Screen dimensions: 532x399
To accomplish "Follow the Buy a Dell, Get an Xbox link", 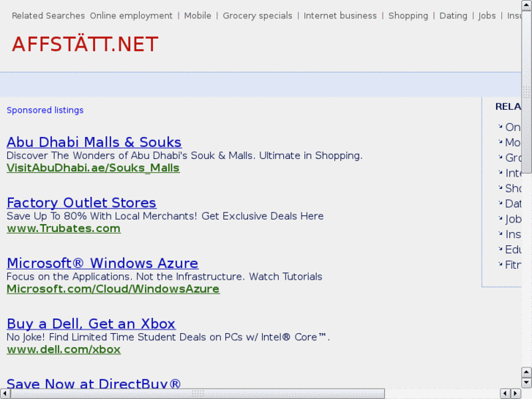I will pyautogui.click(x=91, y=324).
